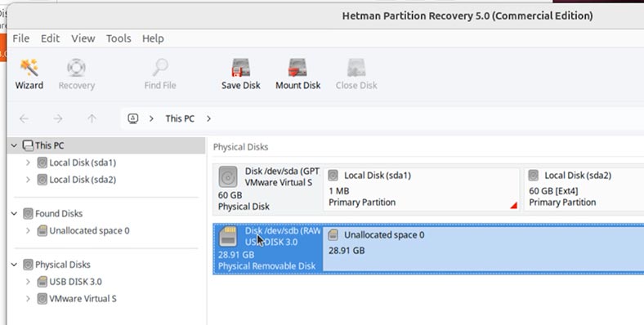Screen dimensions: 644x325
Task: Open the Find File tool
Action: click(x=160, y=73)
